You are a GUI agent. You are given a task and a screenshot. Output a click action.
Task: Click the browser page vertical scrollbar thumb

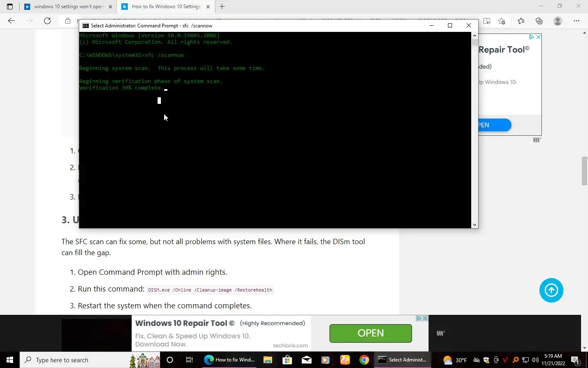click(584, 171)
